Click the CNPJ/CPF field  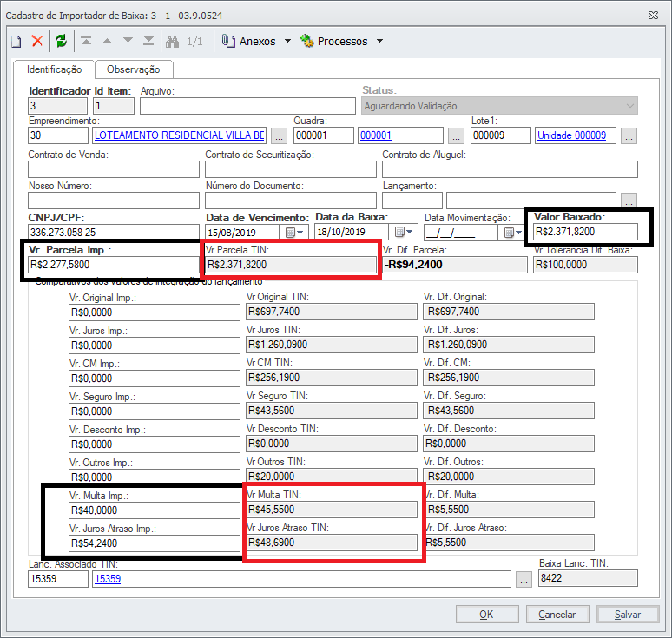pos(114,233)
